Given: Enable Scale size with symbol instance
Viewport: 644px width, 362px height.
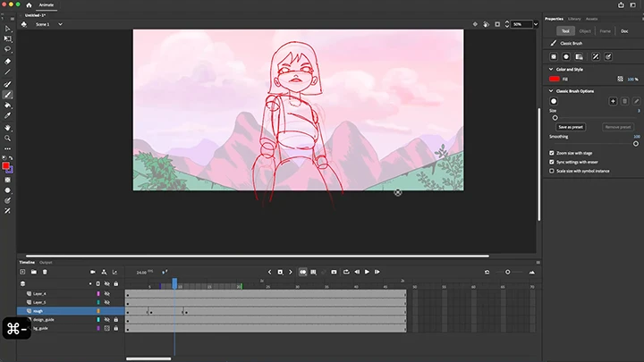Looking at the screenshot, I should (551, 170).
